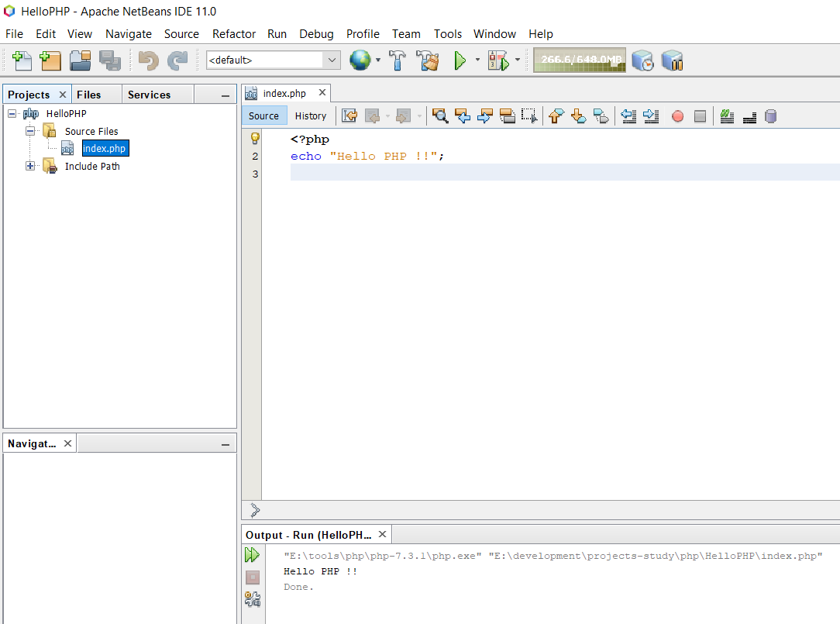Screen dimensions: 840x624
Task: Click the Find Selection magnifier icon
Action: click(x=440, y=115)
